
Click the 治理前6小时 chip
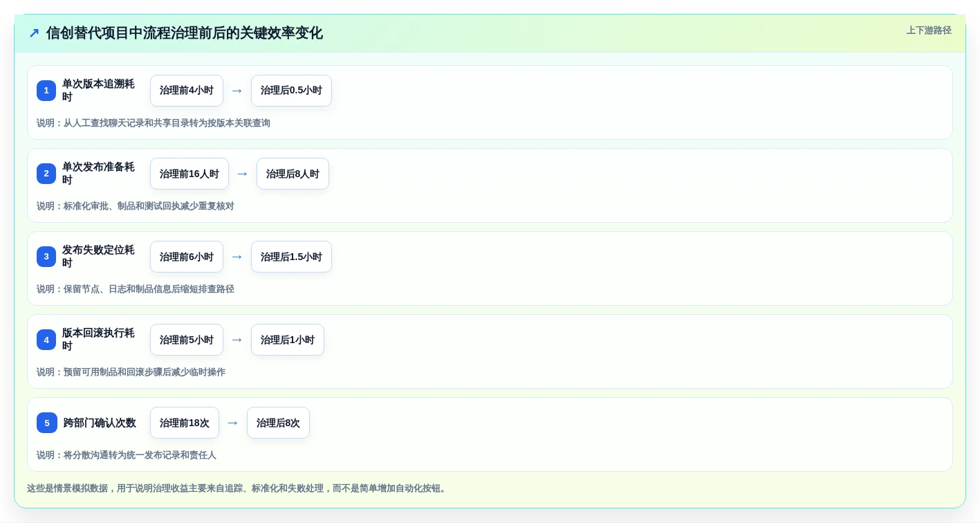pyautogui.click(x=187, y=257)
